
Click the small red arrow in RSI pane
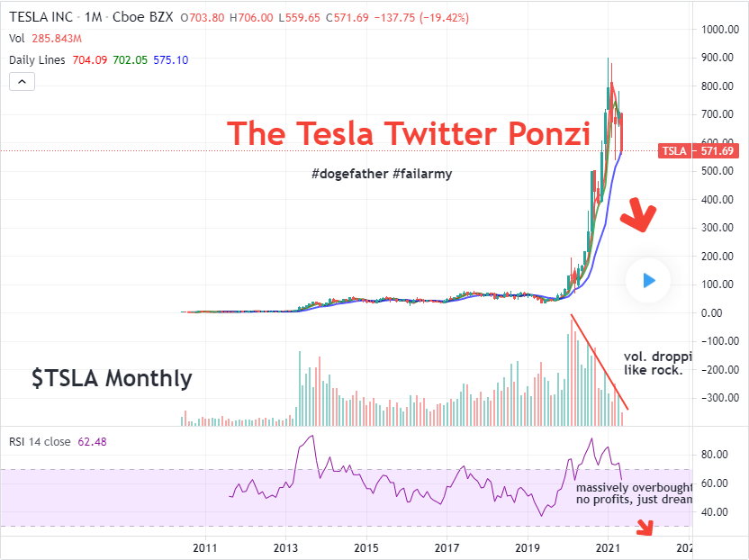(x=645, y=527)
